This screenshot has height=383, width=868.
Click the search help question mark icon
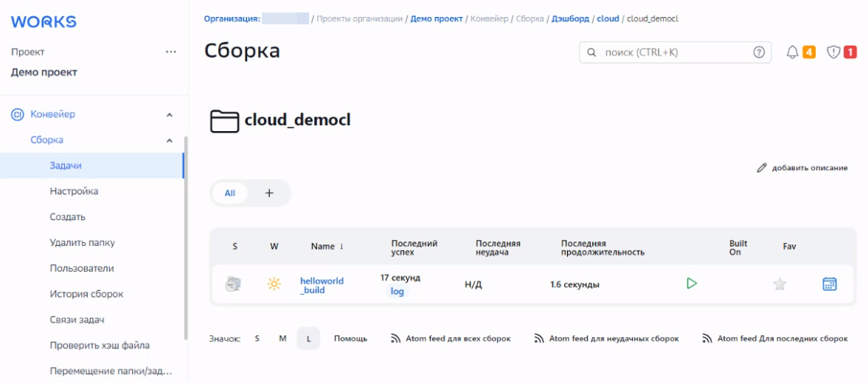click(759, 52)
